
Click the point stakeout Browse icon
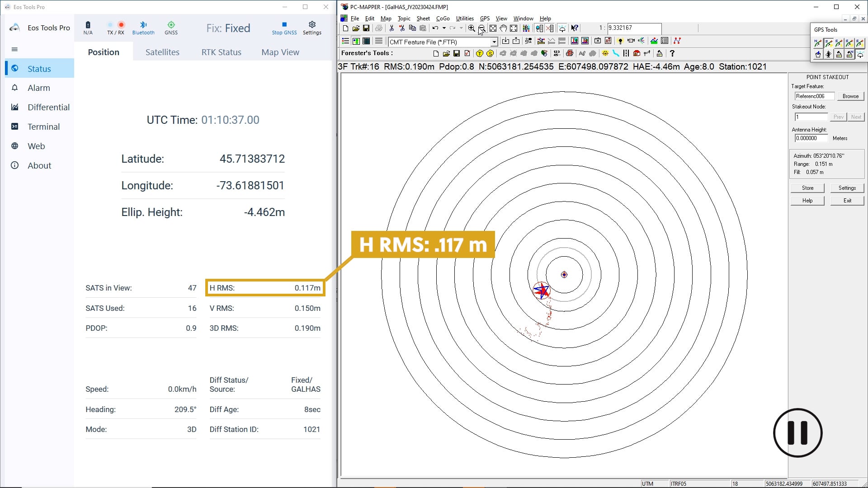coord(850,97)
